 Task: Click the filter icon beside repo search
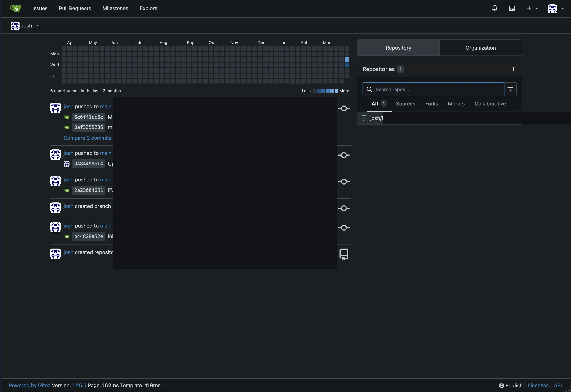pyautogui.click(x=510, y=89)
